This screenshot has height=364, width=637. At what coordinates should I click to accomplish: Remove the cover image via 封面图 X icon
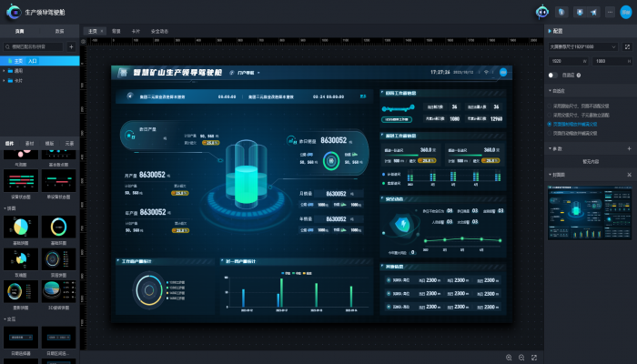[629, 175]
